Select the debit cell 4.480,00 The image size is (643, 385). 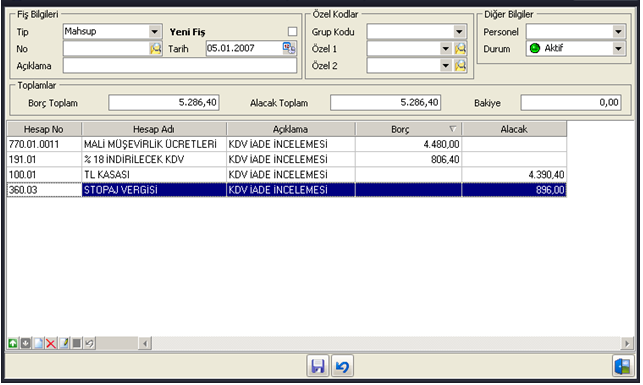408,144
